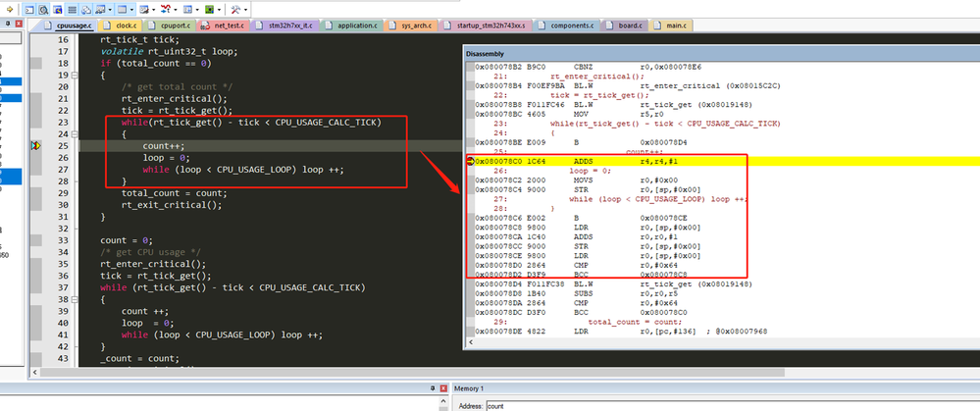Toggle the Call Stack Window toolbar icon
The width and height of the screenshot is (980, 411).
tap(86, 10)
